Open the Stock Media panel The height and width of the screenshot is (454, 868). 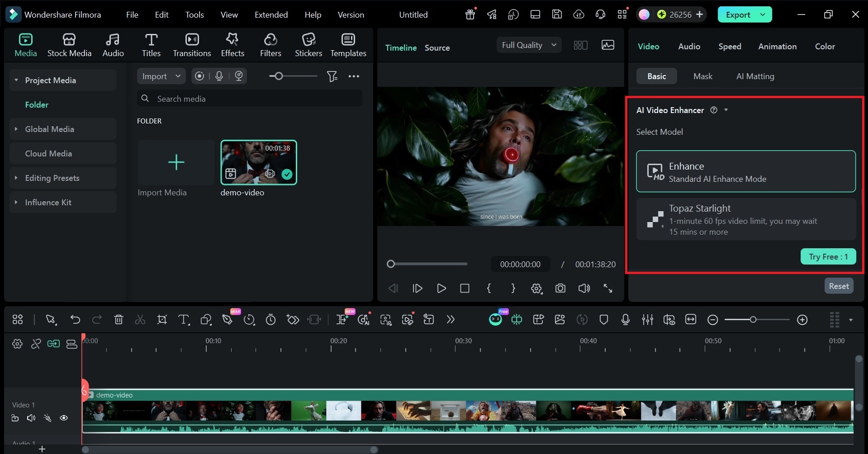coord(69,44)
